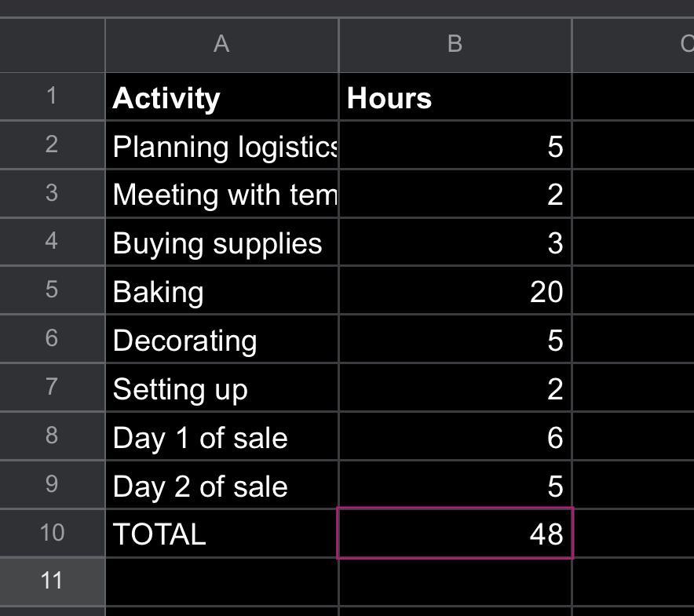Select the Meeting with team cell
Image resolution: width=694 pixels, height=616 pixels.
(x=221, y=194)
